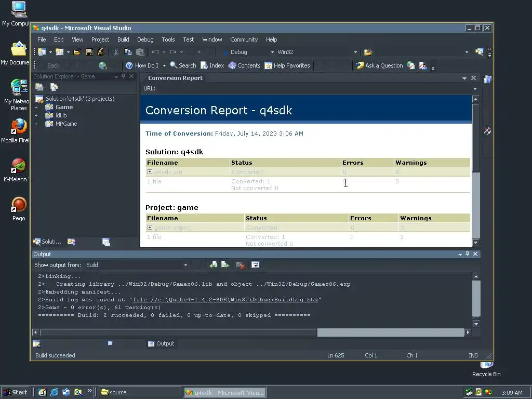Open Help Contents
Image resolution: width=532 pixels, height=399 pixels.
click(244, 65)
